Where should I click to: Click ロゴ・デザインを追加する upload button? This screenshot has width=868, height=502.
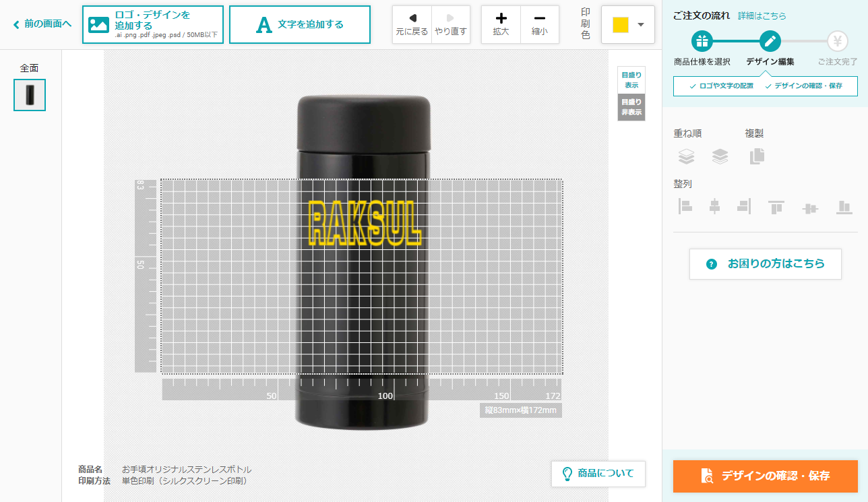click(x=153, y=24)
